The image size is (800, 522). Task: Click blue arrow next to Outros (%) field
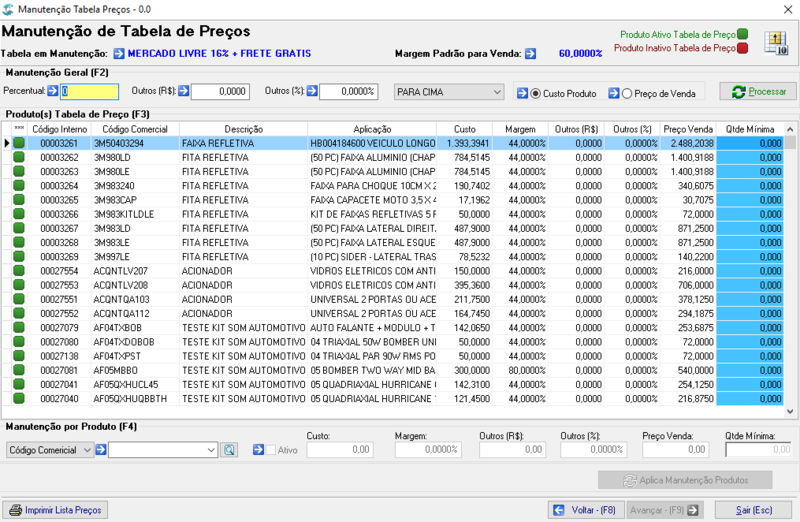312,91
